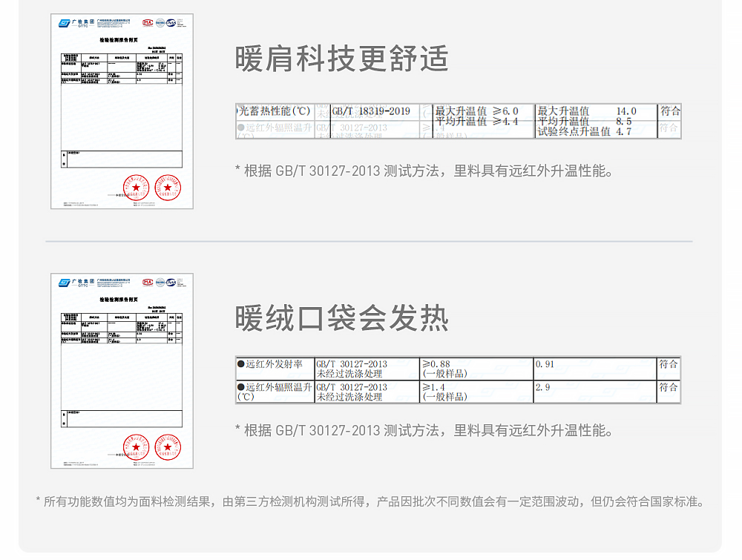Click 符合 in the 光蓄热性能 row
This screenshot has height=560, width=742.
point(670,111)
